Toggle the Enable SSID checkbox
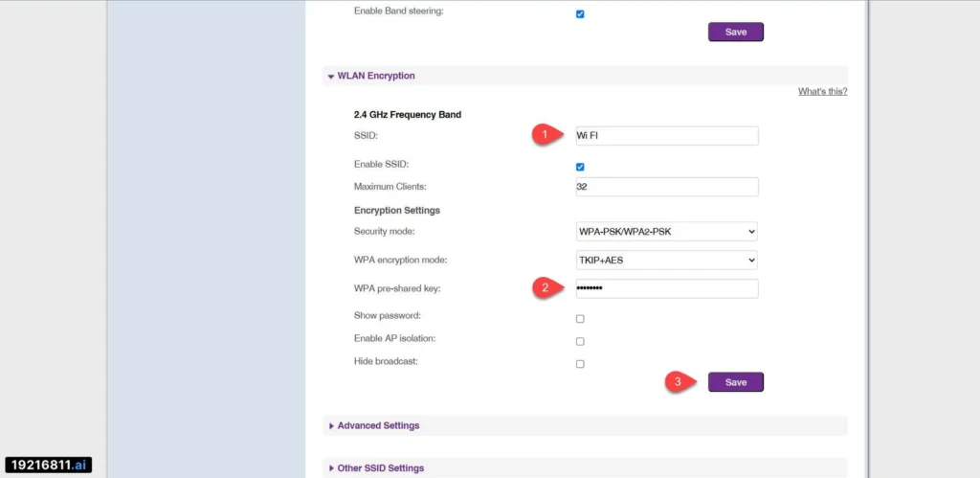This screenshot has height=478, width=980. coord(580,167)
